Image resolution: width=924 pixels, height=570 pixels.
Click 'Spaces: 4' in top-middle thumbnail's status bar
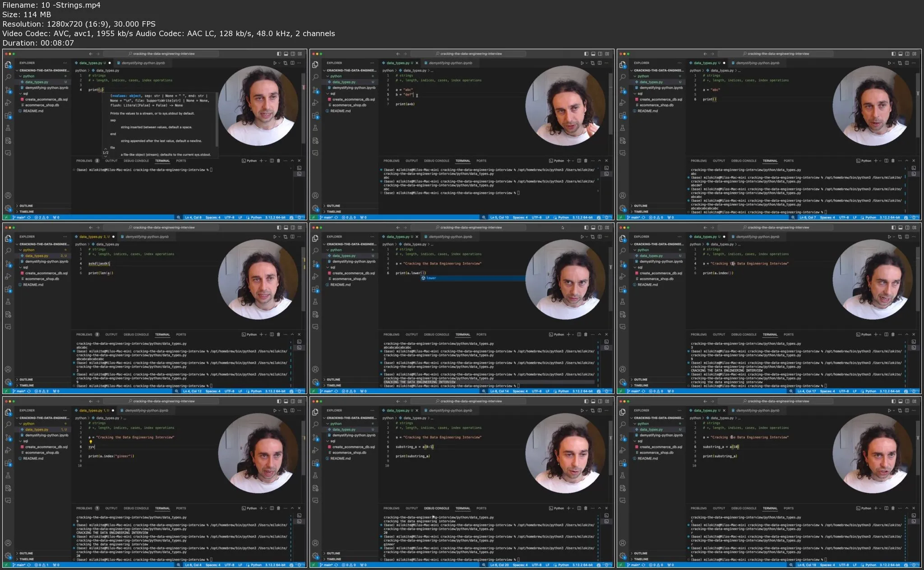coord(520,218)
